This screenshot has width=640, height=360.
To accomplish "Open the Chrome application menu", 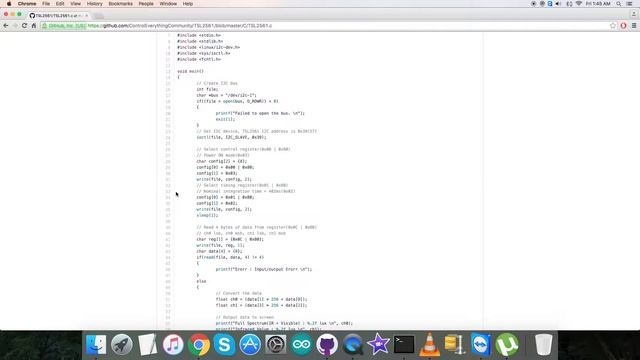I will 27,4.
